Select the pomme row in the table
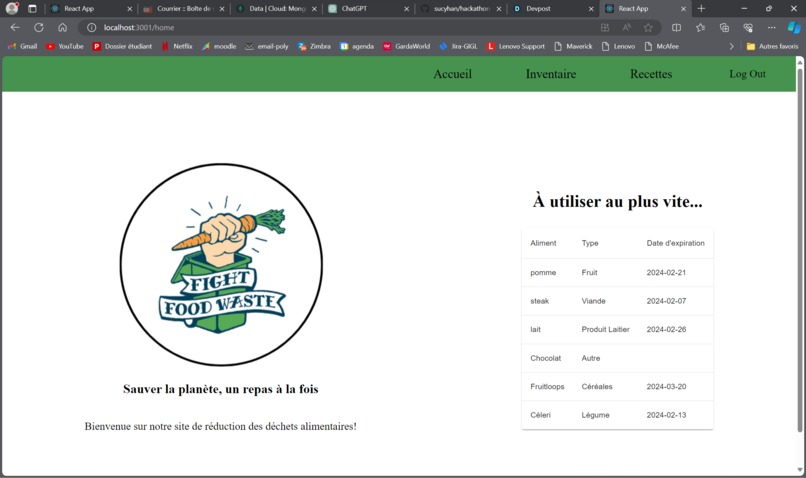806x478 pixels. coord(617,272)
